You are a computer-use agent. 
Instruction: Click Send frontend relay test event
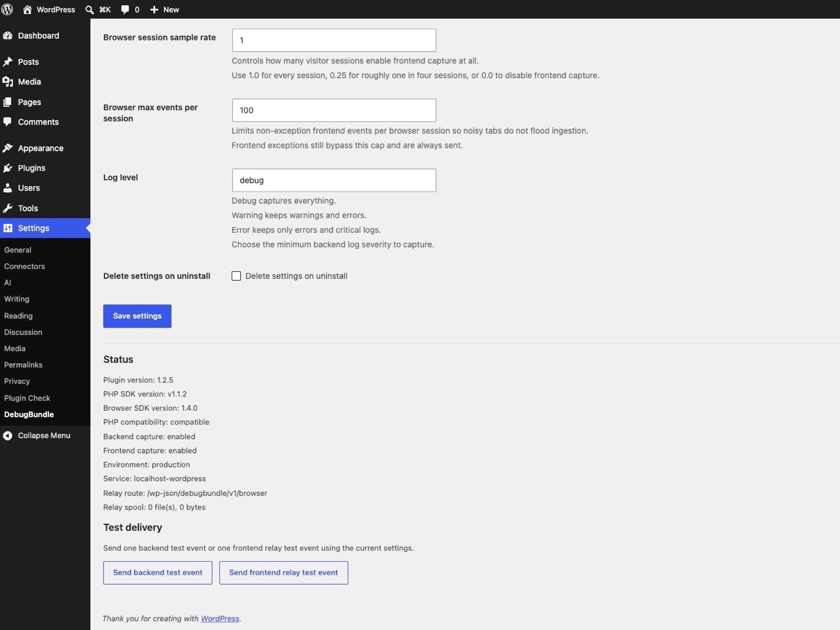(283, 573)
